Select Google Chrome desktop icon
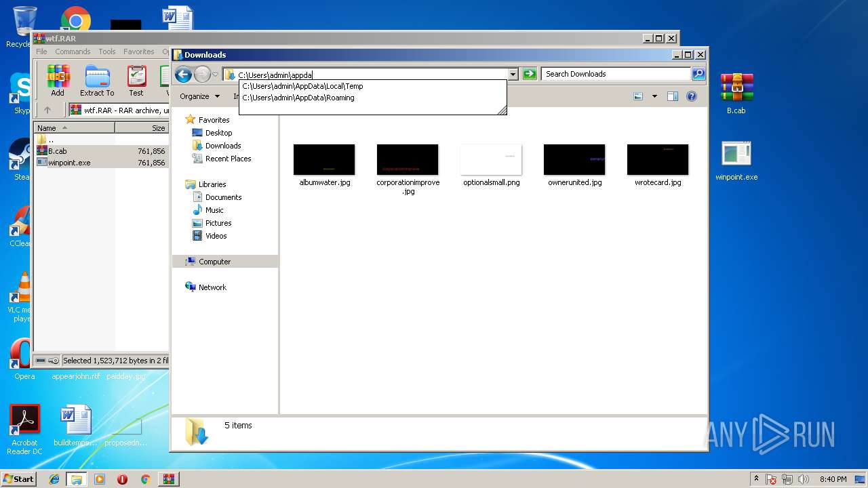Image resolution: width=868 pixels, height=488 pixels. click(x=76, y=19)
